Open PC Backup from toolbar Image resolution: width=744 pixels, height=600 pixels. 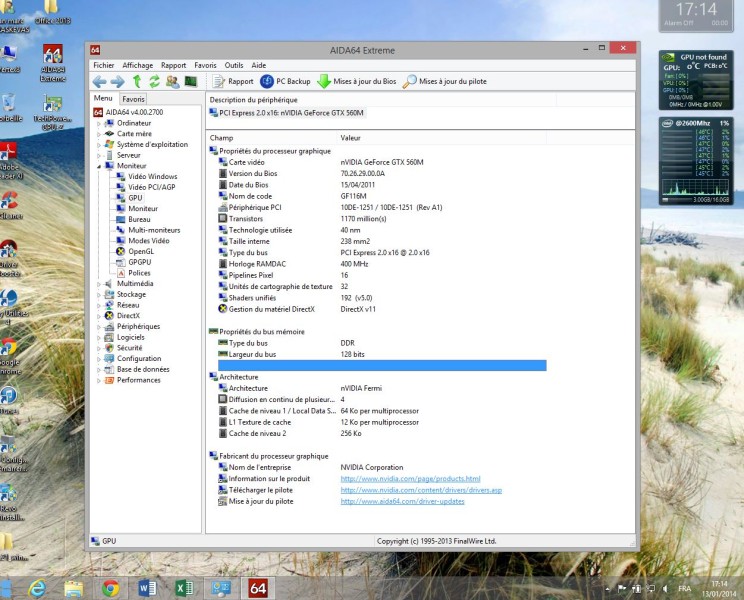point(285,81)
